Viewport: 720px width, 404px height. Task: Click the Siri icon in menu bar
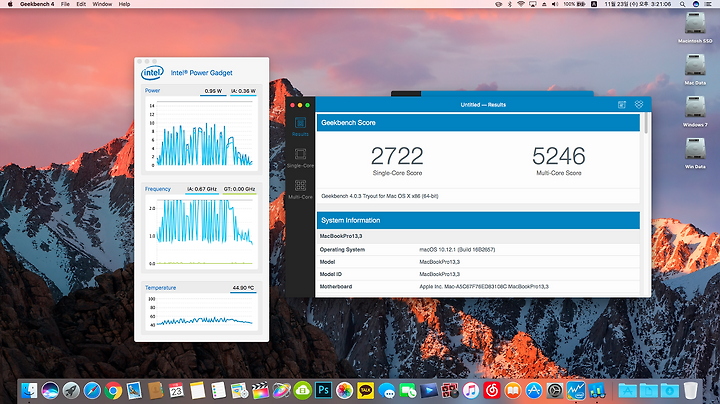pyautogui.click(x=696, y=4)
